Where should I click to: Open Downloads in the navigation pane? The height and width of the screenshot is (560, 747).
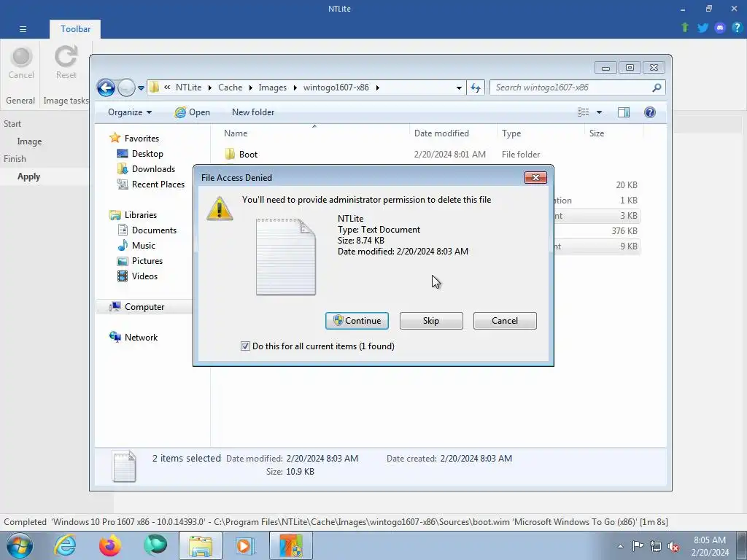[x=153, y=169]
